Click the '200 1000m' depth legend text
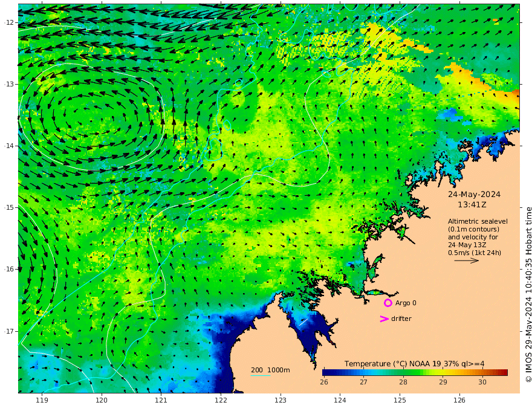Image resolution: width=532 pixels, height=411 pixels. 270,370
